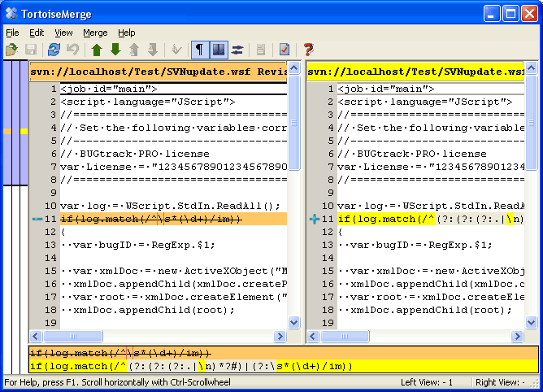Open the View menu

point(63,33)
